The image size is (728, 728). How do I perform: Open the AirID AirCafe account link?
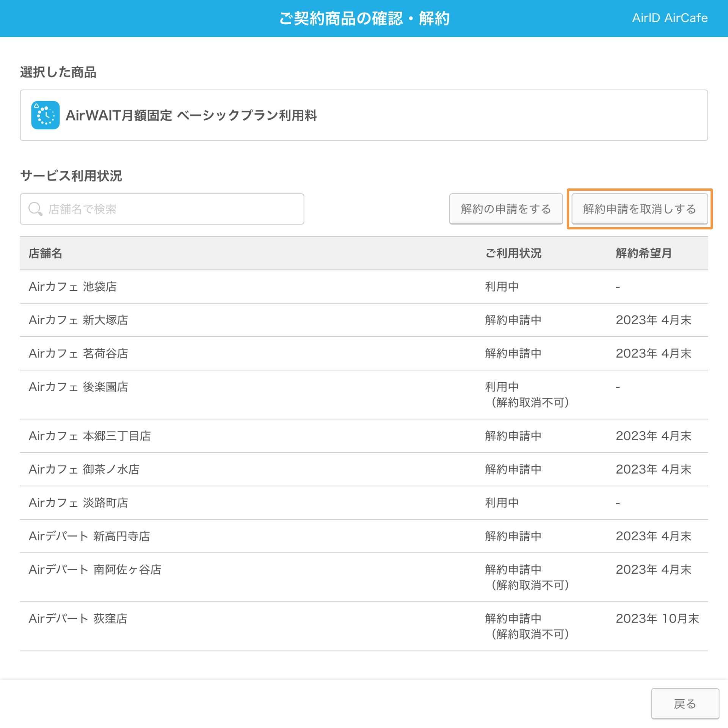click(670, 18)
